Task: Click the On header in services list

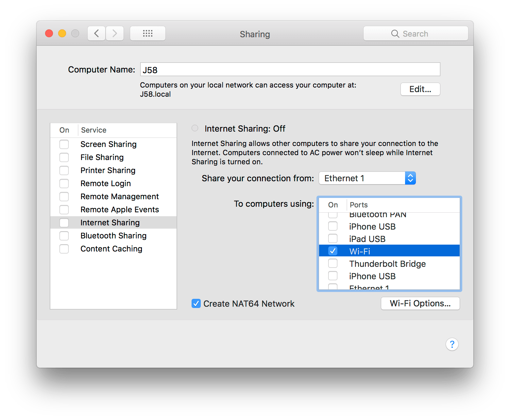Action: 64,130
